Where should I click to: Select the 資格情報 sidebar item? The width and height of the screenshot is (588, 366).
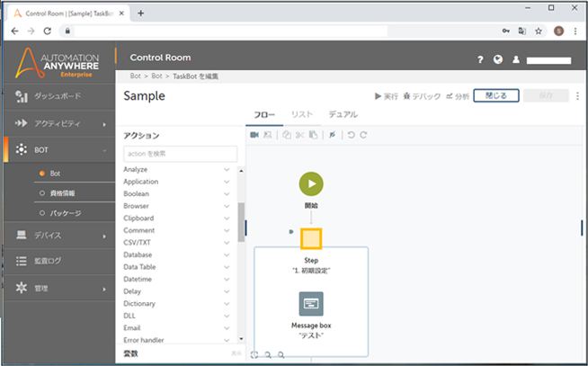click(x=62, y=192)
